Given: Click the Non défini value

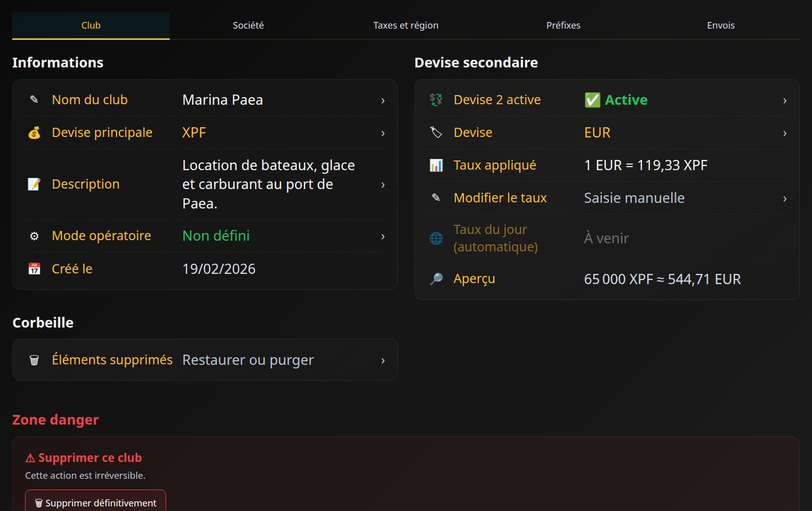Looking at the screenshot, I should (x=216, y=236).
